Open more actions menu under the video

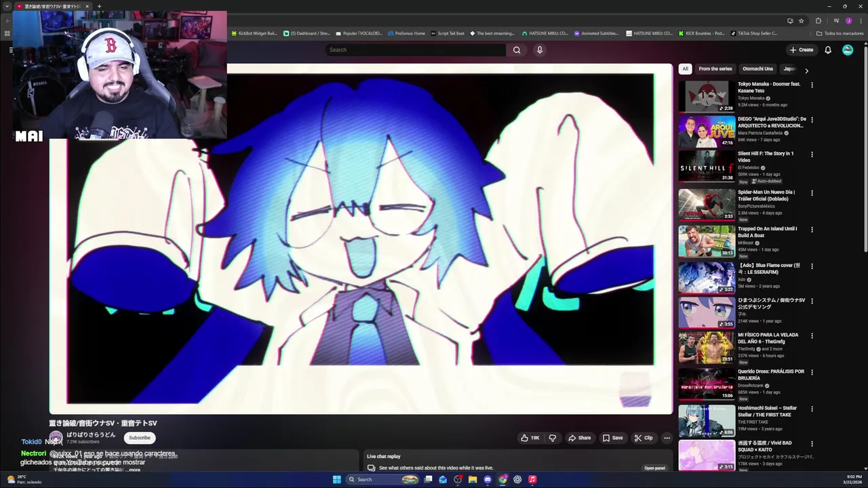point(667,438)
